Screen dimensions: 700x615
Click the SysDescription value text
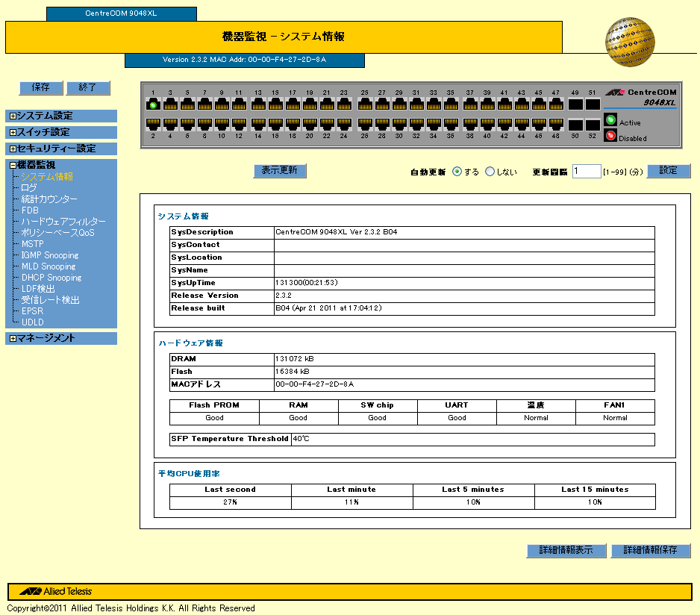(x=336, y=232)
